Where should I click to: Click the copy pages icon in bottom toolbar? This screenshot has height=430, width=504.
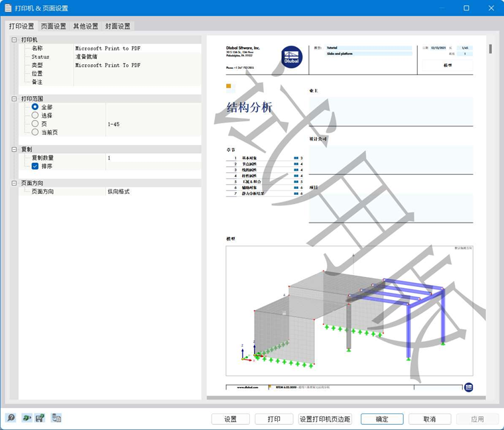[x=56, y=418]
